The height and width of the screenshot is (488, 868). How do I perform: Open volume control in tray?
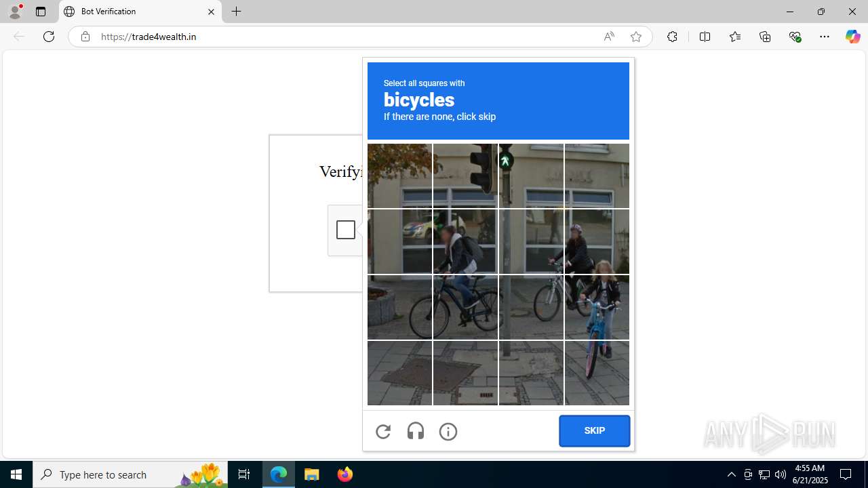[x=781, y=474]
